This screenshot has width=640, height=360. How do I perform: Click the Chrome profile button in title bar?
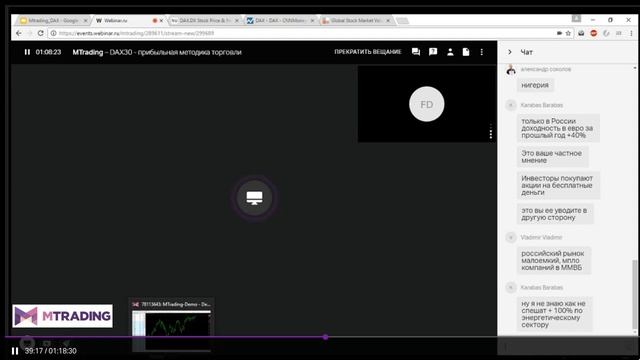click(x=576, y=19)
